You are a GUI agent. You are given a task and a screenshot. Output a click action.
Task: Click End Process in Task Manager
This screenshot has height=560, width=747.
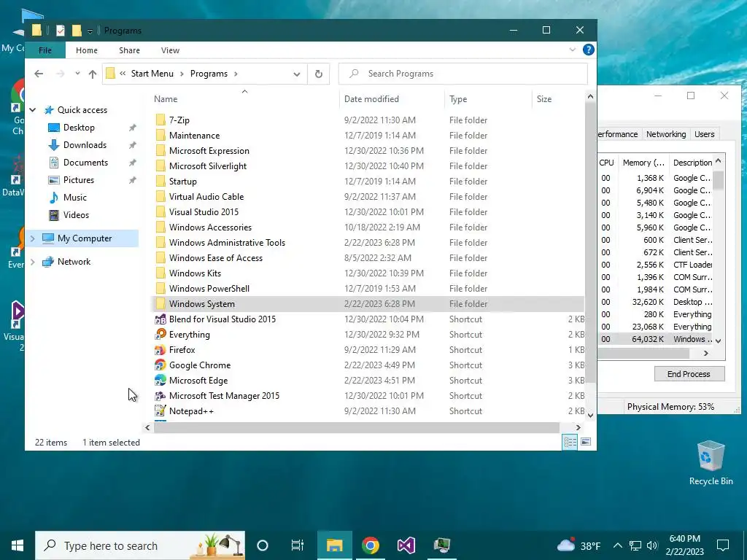[689, 374]
